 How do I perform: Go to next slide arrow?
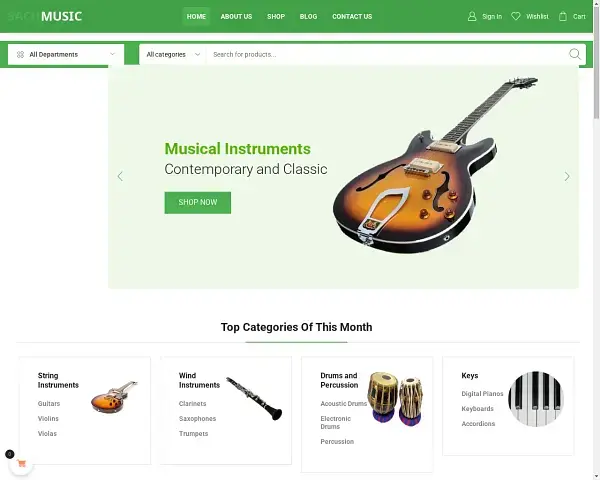pyautogui.click(x=567, y=176)
